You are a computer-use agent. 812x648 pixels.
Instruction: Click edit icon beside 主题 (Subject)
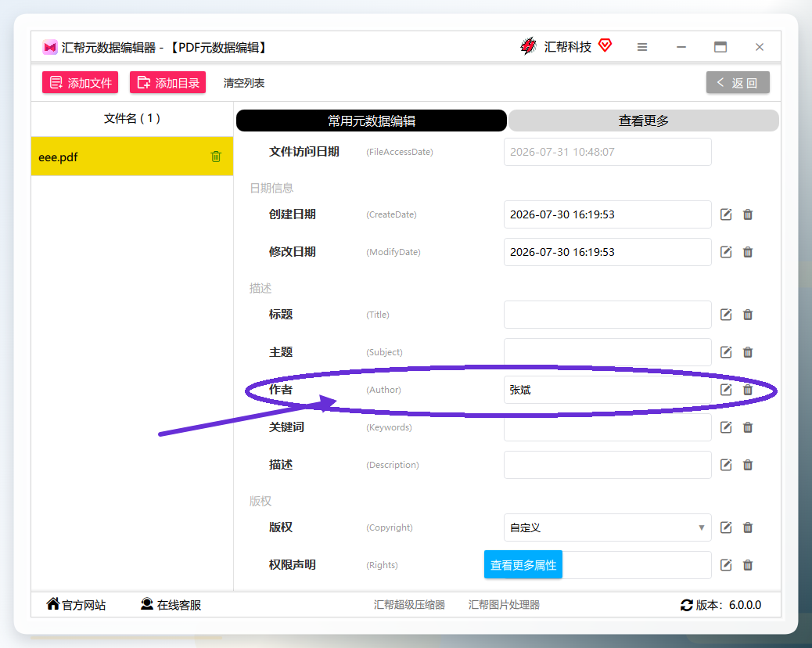(x=726, y=352)
